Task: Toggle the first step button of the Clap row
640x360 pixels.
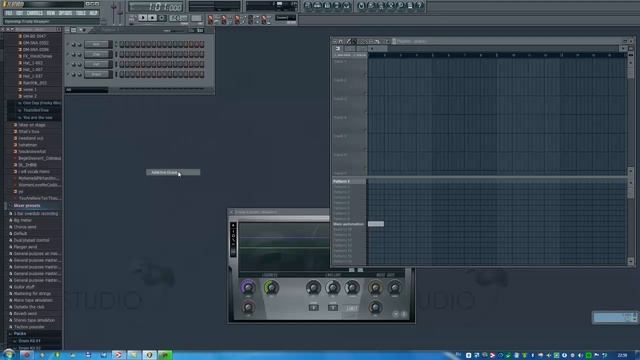Action: 122,54
